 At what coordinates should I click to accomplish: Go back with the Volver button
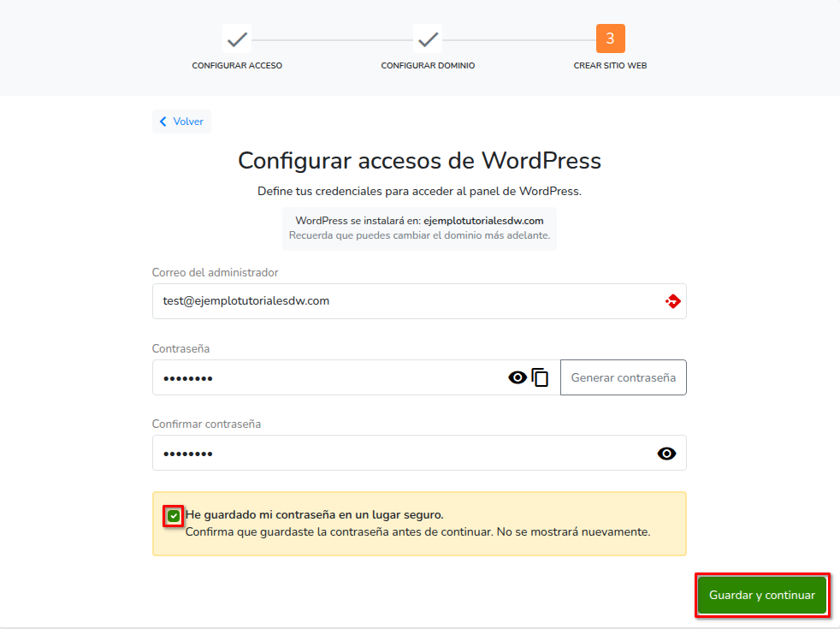pyautogui.click(x=181, y=122)
